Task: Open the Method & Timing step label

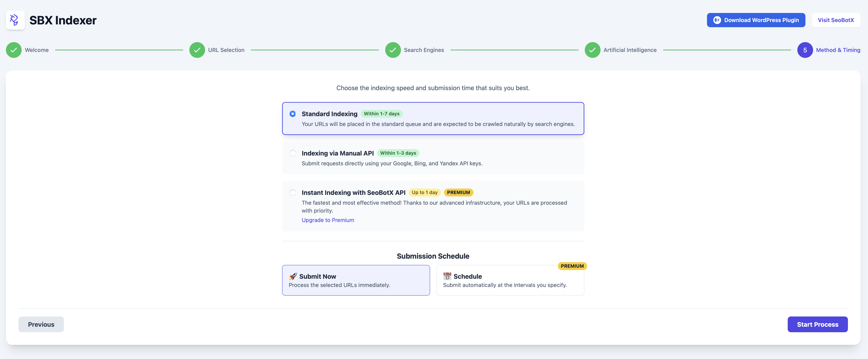Action: pyautogui.click(x=838, y=50)
